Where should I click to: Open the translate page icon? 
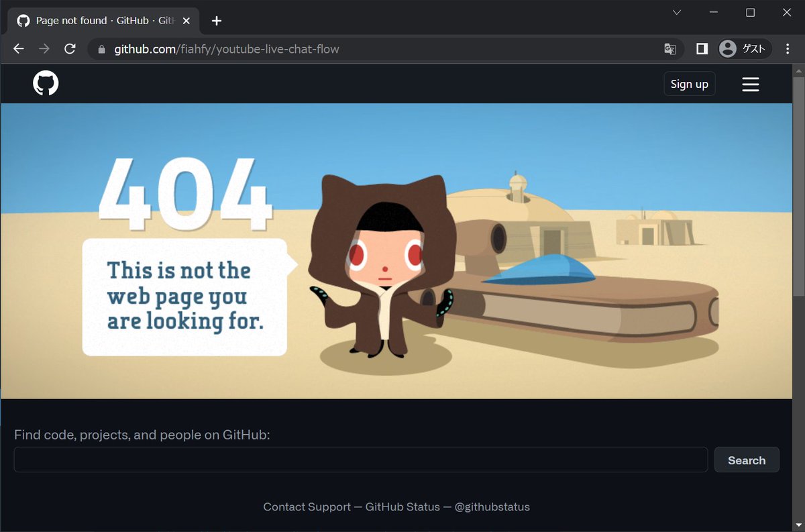coord(669,49)
